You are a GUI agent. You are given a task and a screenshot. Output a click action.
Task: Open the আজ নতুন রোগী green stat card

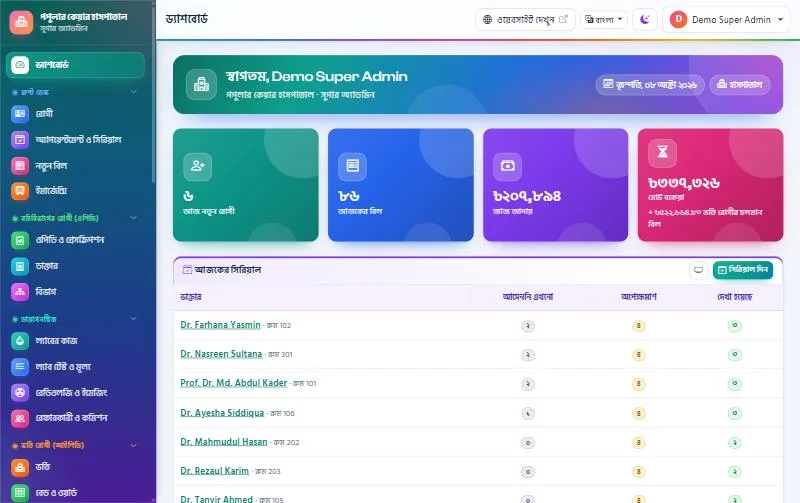pos(245,185)
